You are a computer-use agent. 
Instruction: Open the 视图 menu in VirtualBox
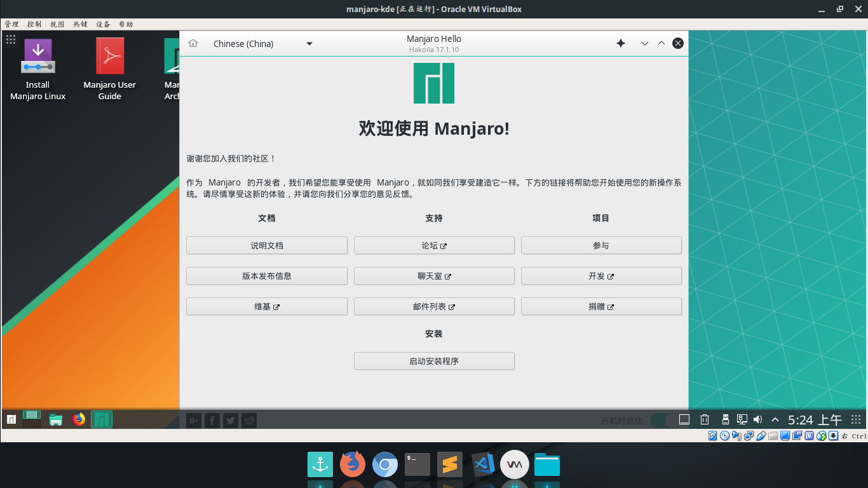[57, 24]
